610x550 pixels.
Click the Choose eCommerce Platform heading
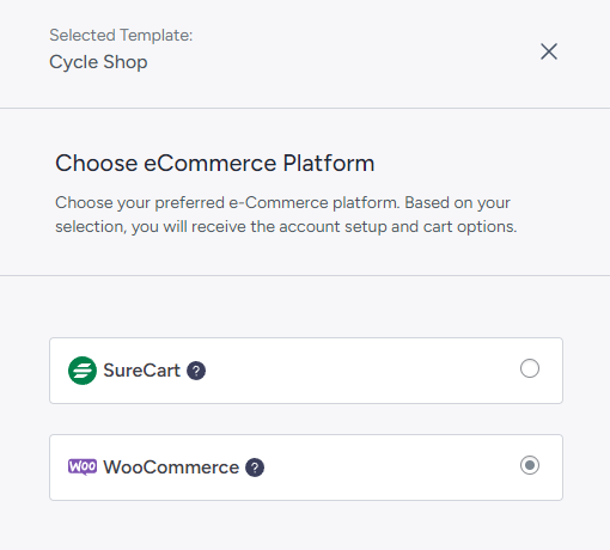point(215,163)
